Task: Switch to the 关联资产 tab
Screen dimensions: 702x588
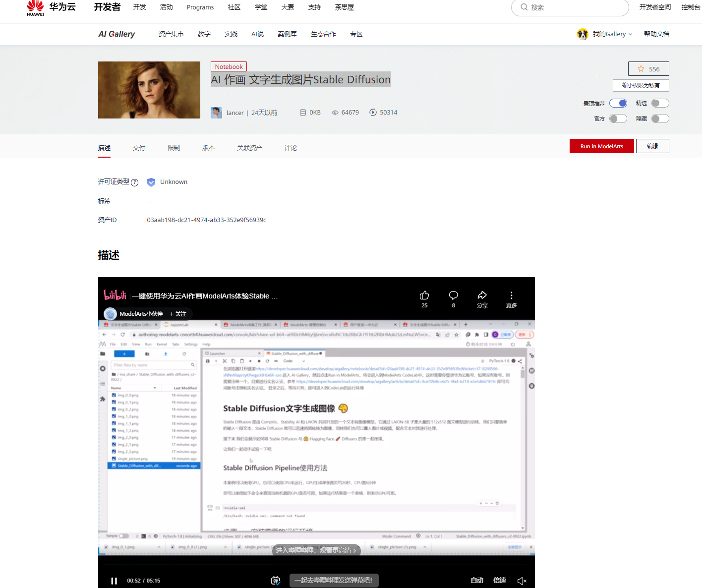Action: tap(249, 148)
